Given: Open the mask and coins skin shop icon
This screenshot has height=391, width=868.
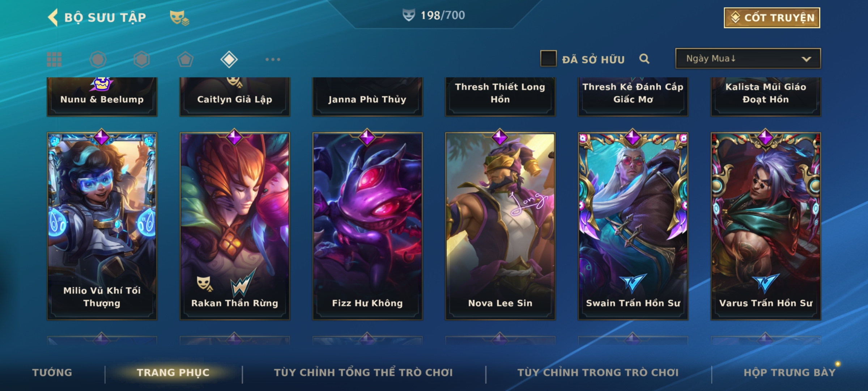Looking at the screenshot, I should click(x=179, y=18).
